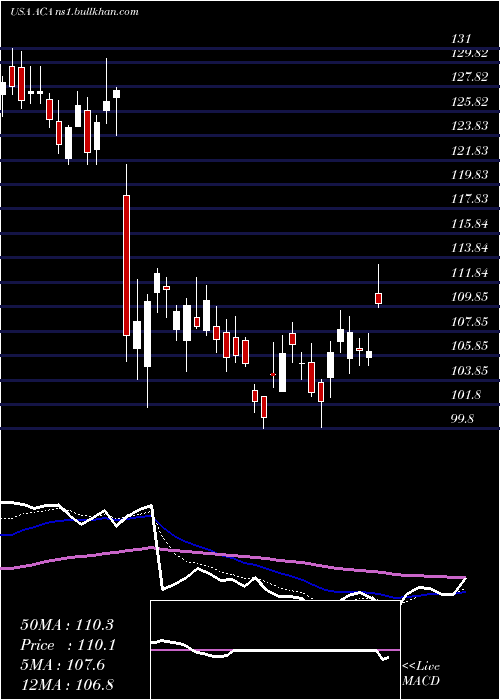Screen dimensions: 500x700
Task: Click the 103.85 price axis label
Action: point(469,371)
